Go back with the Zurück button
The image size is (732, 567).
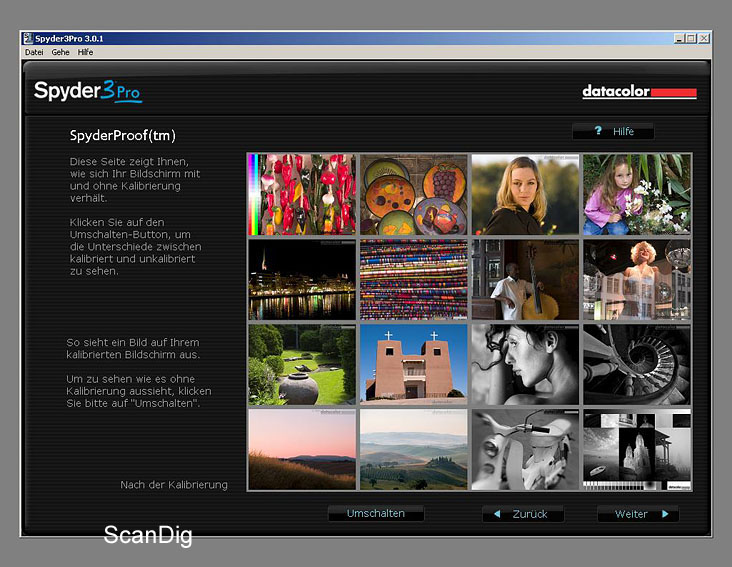[523, 514]
